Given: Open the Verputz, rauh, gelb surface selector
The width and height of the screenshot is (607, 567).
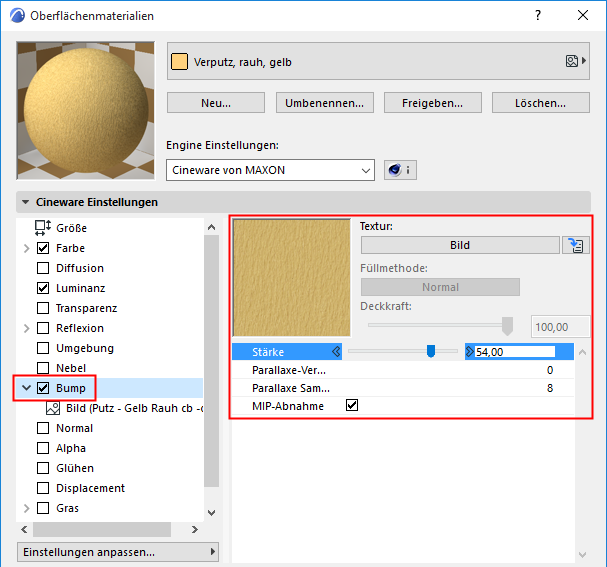Looking at the screenshot, I should point(378,61).
